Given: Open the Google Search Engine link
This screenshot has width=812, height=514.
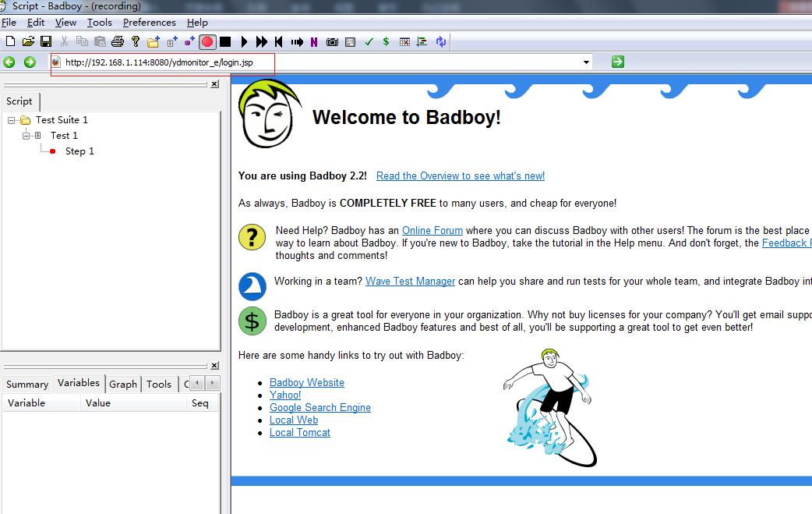Looking at the screenshot, I should [320, 407].
